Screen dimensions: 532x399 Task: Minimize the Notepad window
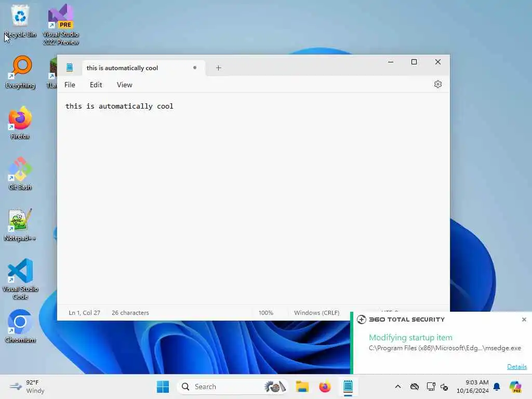tap(391, 62)
